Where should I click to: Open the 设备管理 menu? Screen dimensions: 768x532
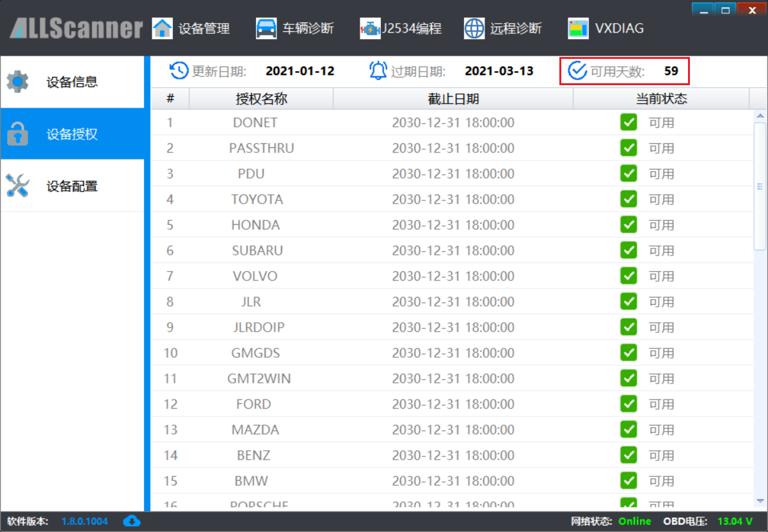[191, 28]
